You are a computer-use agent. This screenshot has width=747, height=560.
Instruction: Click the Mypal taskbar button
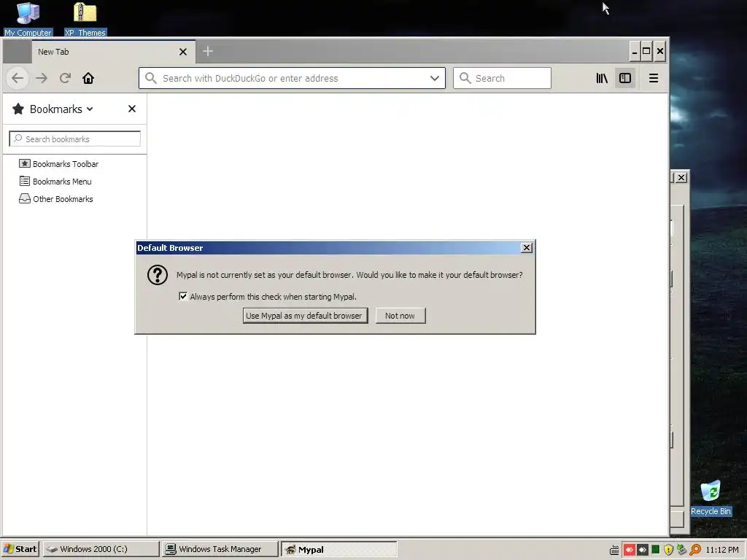tap(338, 549)
